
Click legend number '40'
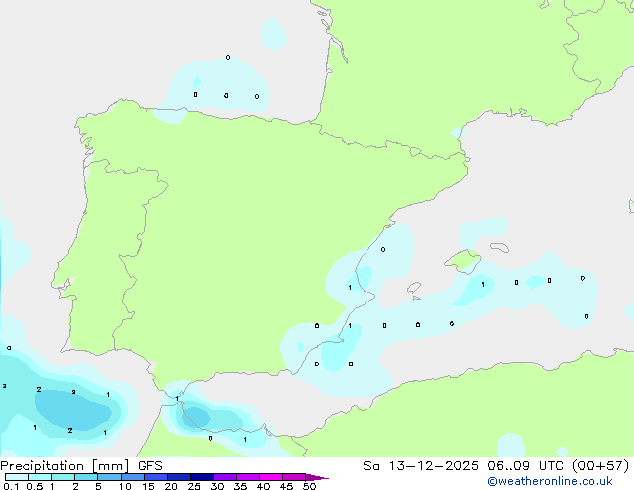point(263,486)
